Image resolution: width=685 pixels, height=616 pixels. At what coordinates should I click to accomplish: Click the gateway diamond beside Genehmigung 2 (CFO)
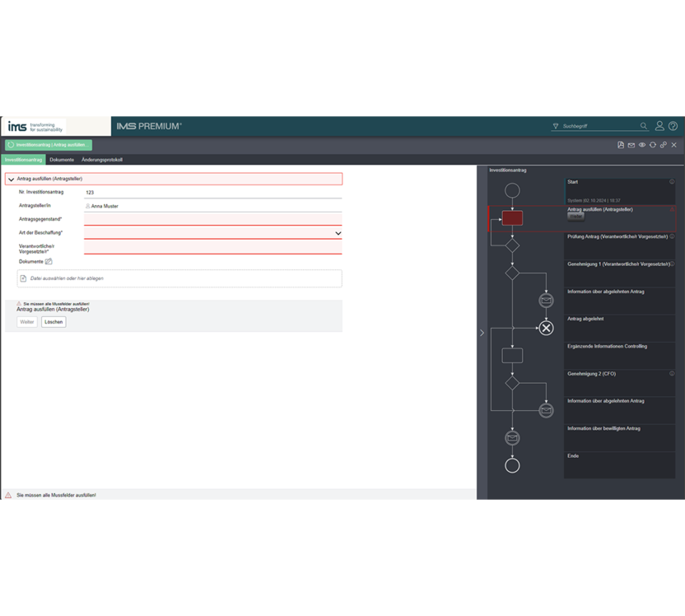click(x=512, y=383)
